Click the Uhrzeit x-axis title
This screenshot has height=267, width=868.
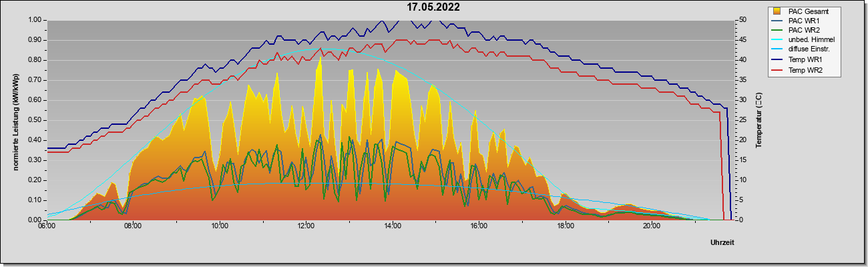[x=722, y=243]
